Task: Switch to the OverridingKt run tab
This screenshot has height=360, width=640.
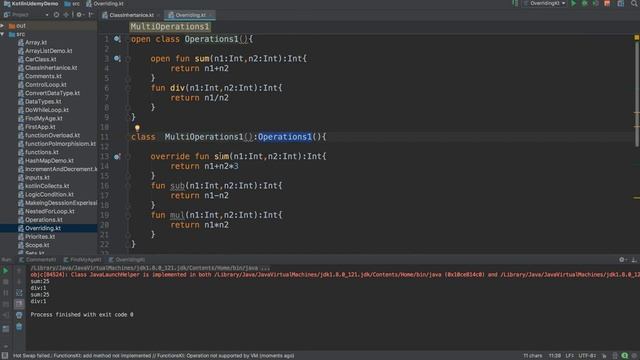Action: pyautogui.click(x=127, y=260)
